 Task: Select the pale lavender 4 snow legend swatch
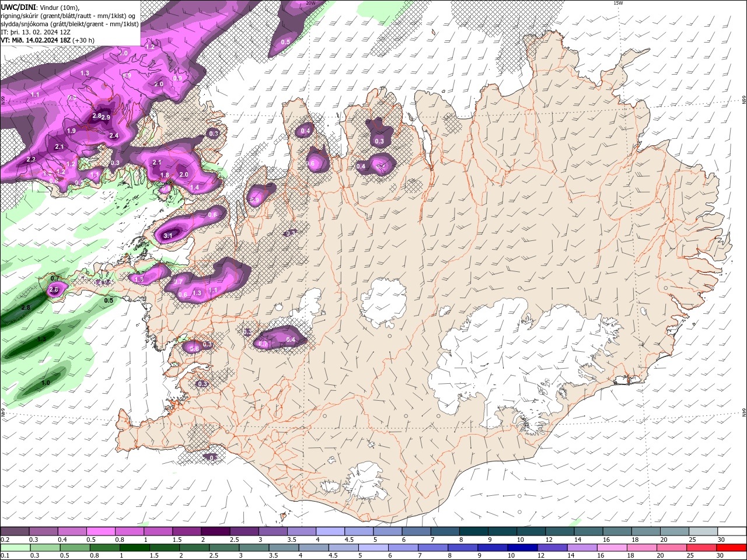[x=330, y=531]
